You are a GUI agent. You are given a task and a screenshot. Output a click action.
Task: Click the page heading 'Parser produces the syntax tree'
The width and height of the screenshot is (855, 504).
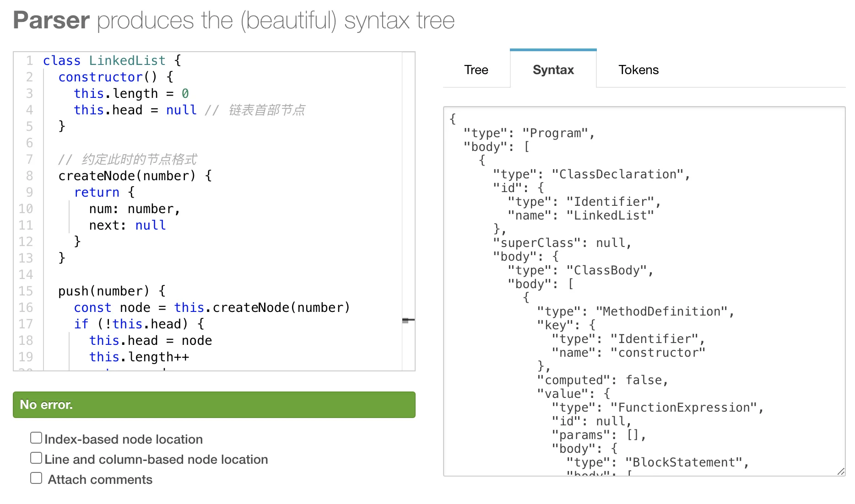234,20
